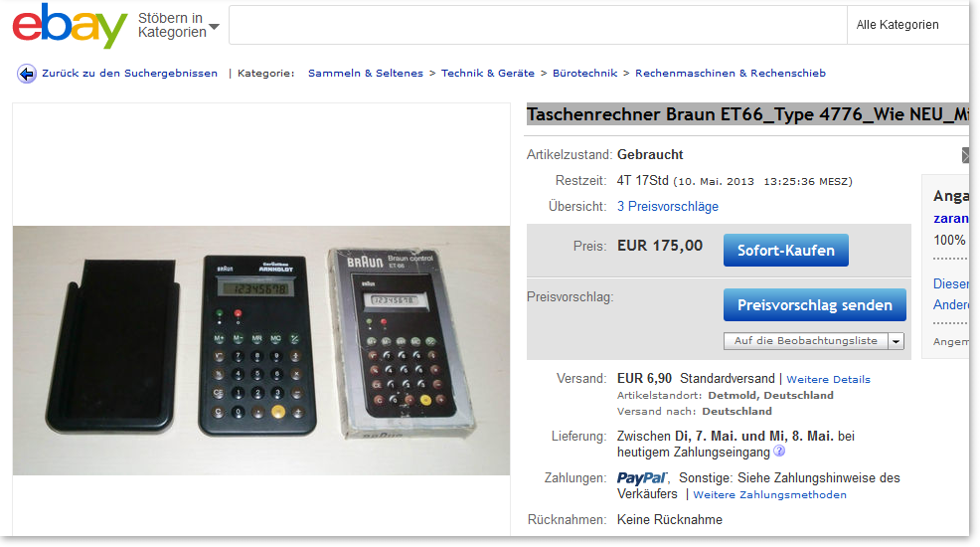Click the blue back arrow icon
The image size is (980, 547).
point(26,74)
